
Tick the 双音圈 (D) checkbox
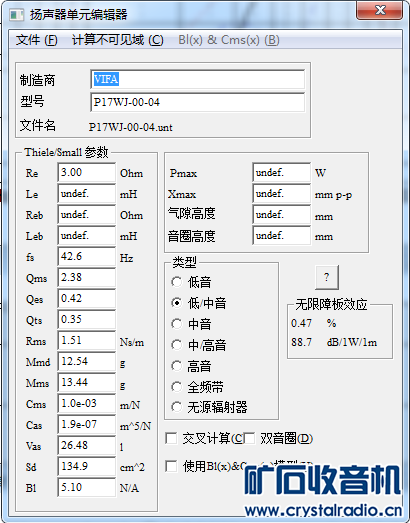click(249, 438)
